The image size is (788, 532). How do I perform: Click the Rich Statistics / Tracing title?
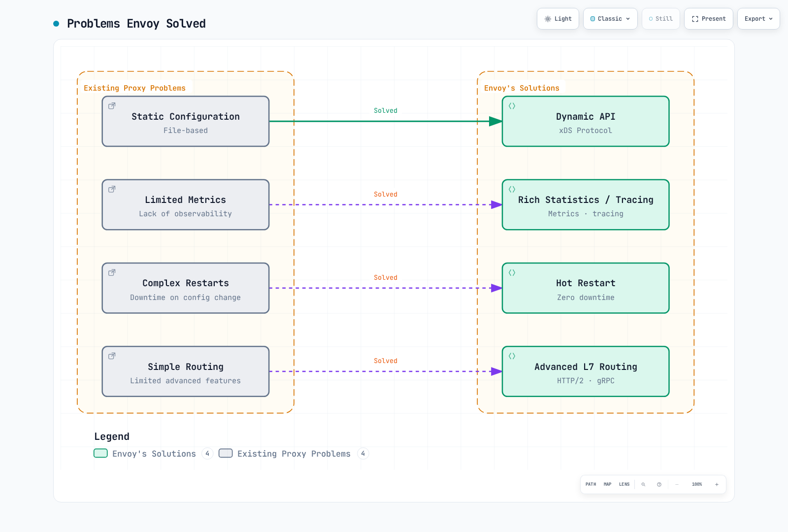pyautogui.click(x=586, y=199)
